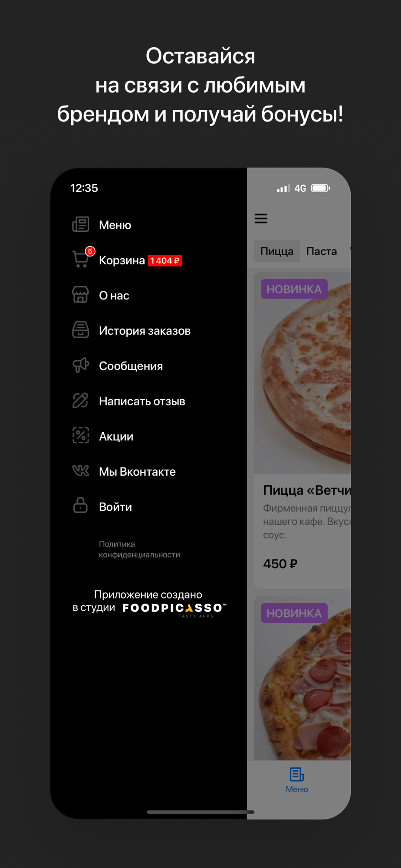
Task: Open Политика конфиденциальности link
Action: [x=139, y=549]
